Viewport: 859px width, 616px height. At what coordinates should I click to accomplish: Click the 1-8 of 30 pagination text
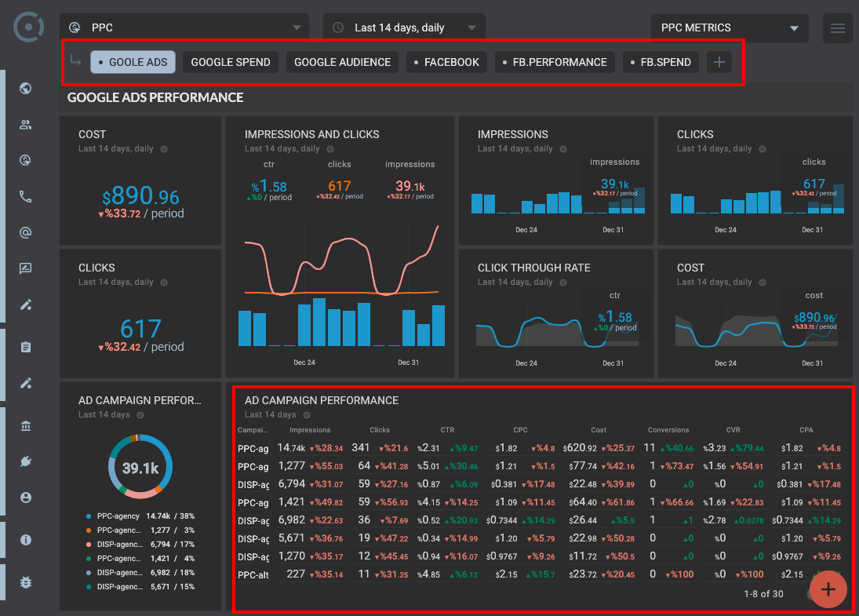pyautogui.click(x=763, y=594)
